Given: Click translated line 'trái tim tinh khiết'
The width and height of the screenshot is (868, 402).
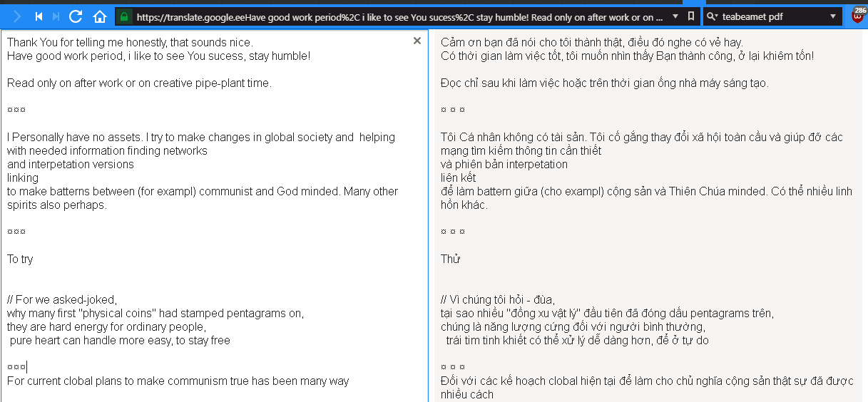Looking at the screenshot, I should [x=578, y=341].
